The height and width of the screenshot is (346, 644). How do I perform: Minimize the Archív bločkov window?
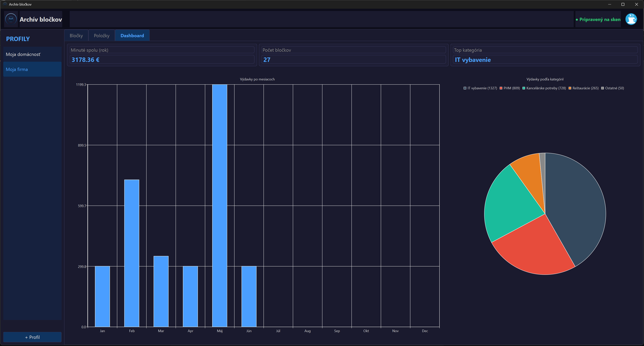[x=609, y=4]
